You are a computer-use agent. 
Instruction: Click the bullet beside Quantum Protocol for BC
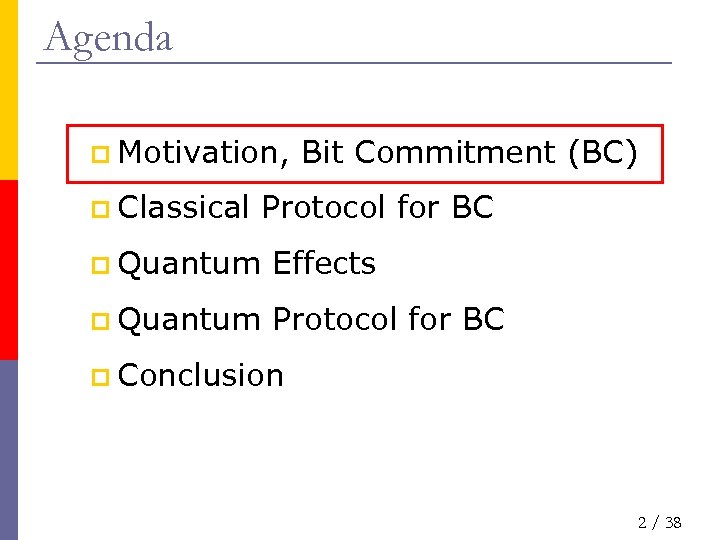coord(98,322)
